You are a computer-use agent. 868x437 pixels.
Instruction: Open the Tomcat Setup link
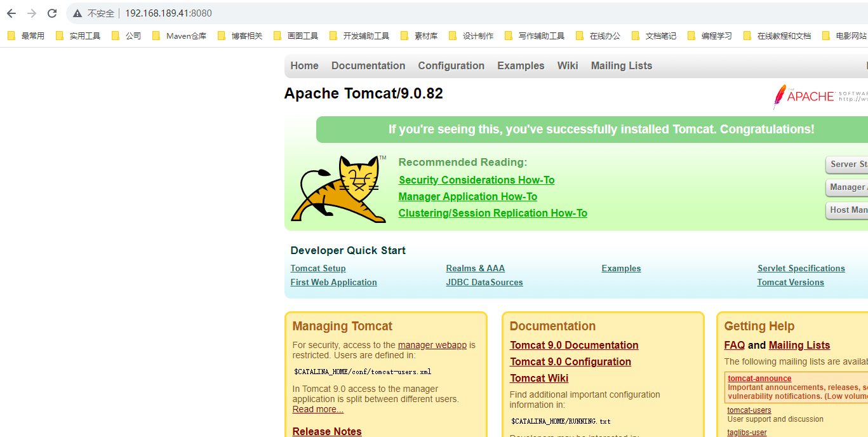[x=318, y=268]
